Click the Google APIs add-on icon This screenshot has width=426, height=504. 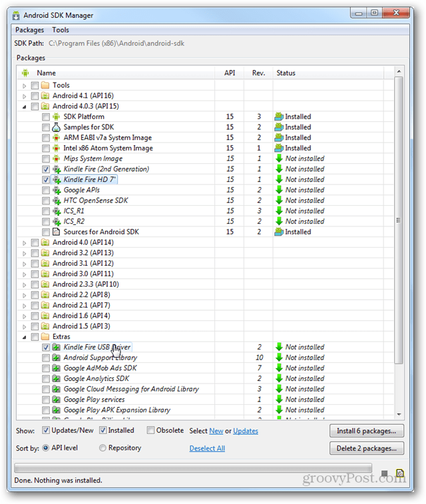57,190
